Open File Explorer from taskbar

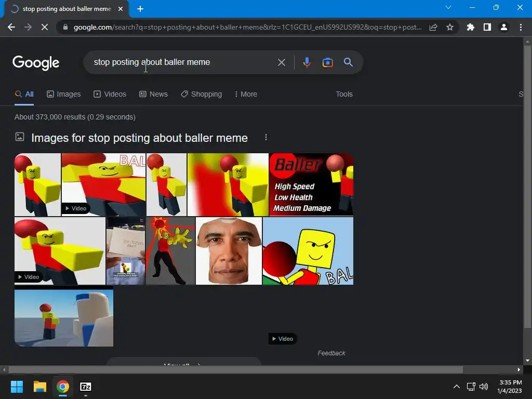pyautogui.click(x=39, y=387)
